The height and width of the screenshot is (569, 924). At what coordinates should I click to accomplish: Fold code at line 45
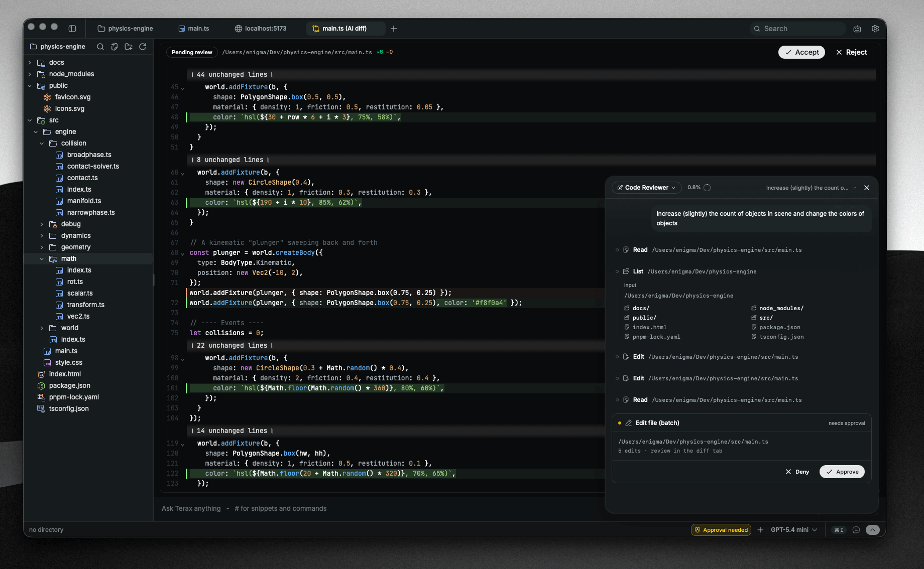coord(183,88)
